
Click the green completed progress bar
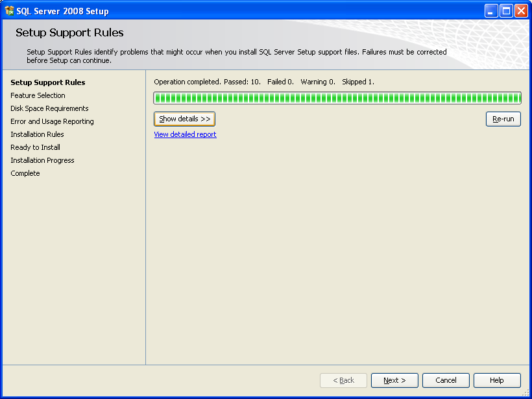337,98
